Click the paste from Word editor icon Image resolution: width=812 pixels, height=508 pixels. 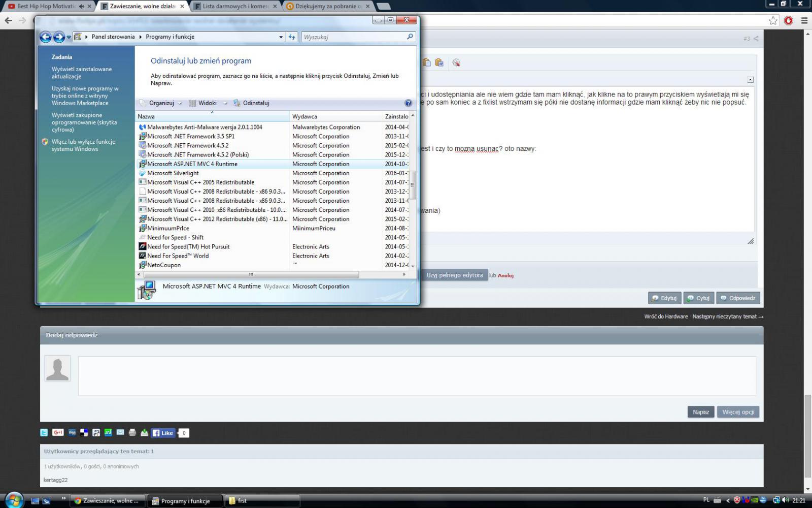coord(439,62)
